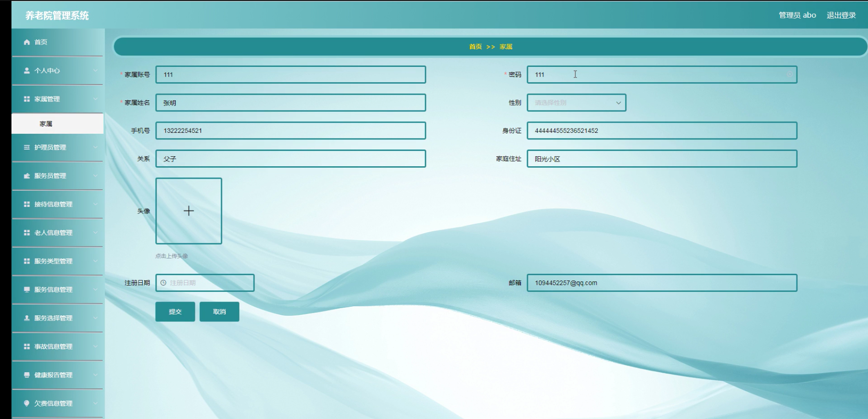Screen dimensions: 868x419
Task: Click the grid icon beside 家属管理
Action: click(x=27, y=99)
